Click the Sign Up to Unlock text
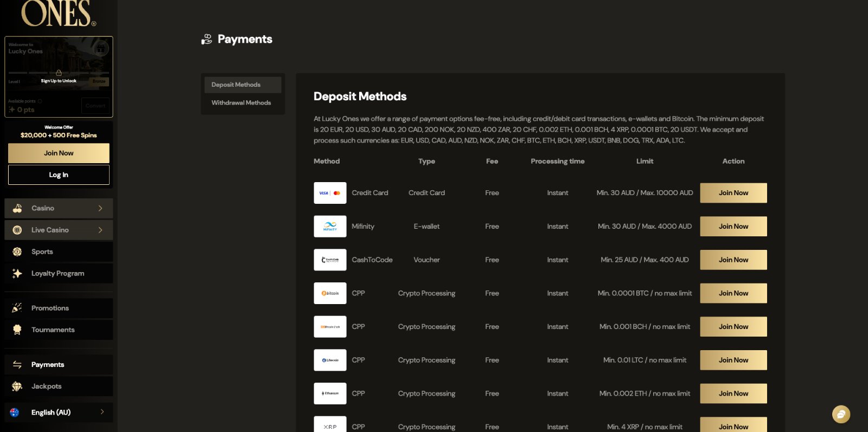868x432 pixels. [59, 81]
